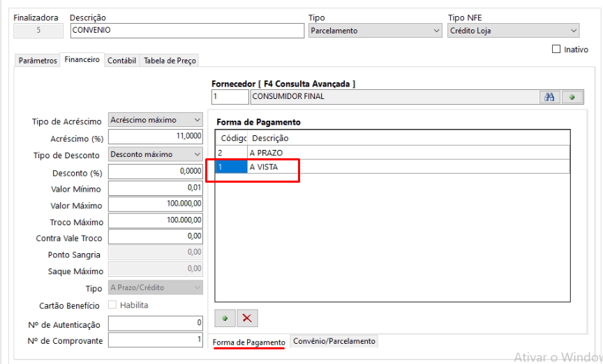This screenshot has width=603, height=364.
Task: Go to the Tabela de Preço tab
Action: pos(170,61)
